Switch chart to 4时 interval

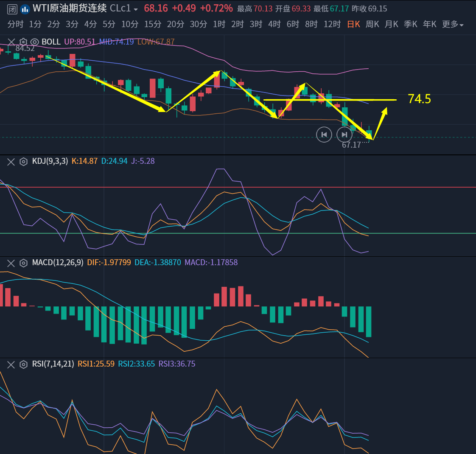tap(274, 24)
